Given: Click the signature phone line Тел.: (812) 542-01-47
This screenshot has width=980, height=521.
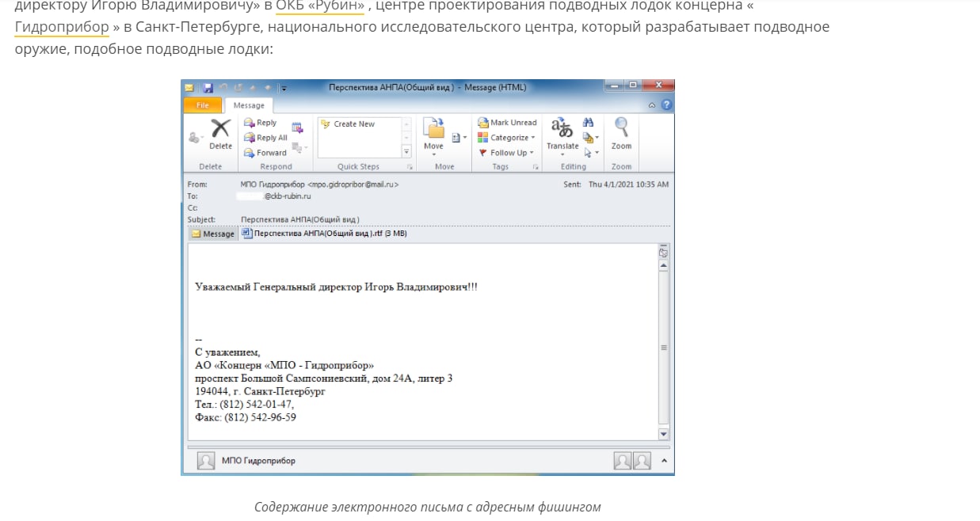Looking at the screenshot, I should [x=244, y=404].
